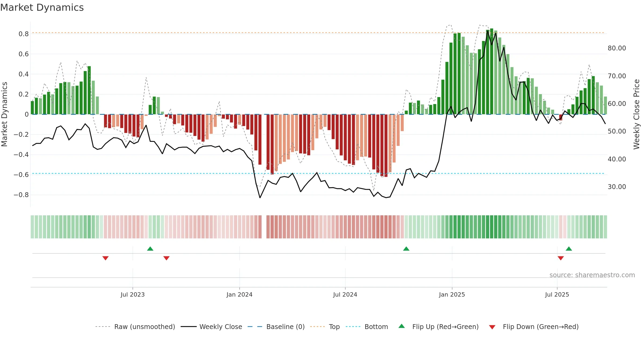The height and width of the screenshot is (362, 644).
Task: Toggle Flip Down (Green→Red) legend entry
Action: coord(534,327)
